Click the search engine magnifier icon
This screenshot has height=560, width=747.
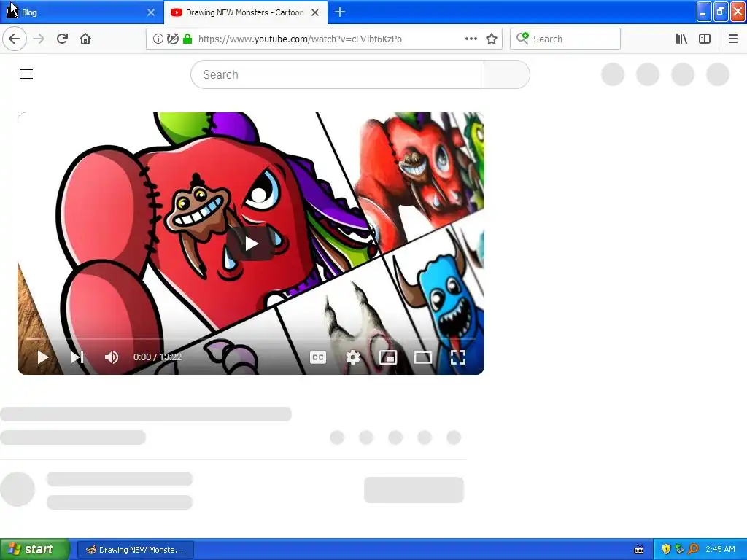click(x=522, y=38)
